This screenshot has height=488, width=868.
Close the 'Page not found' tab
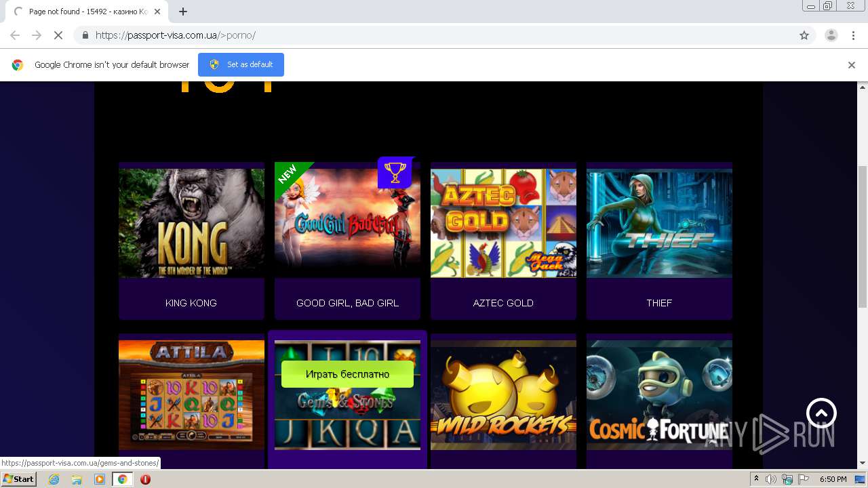tap(157, 12)
